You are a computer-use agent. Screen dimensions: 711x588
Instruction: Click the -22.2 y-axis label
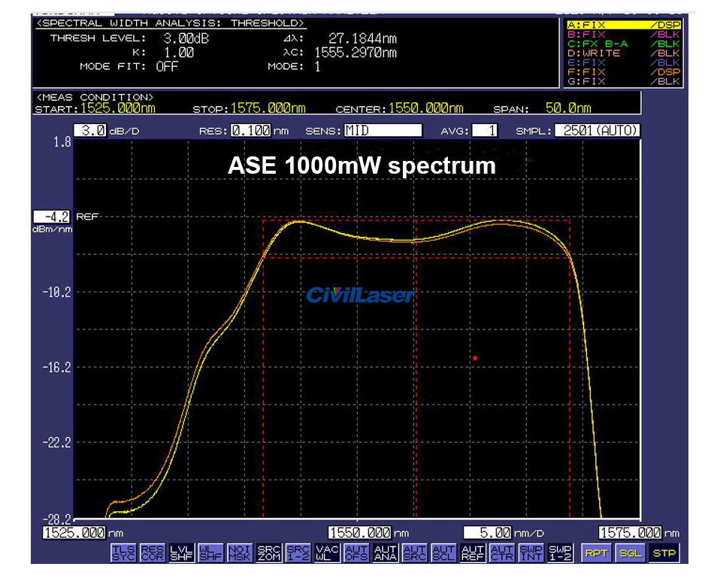tap(57, 443)
